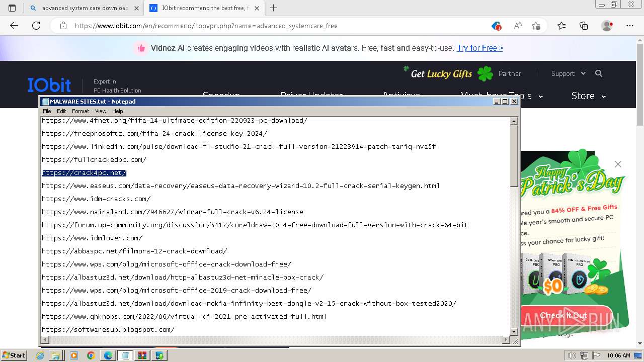Open Notepad Edit menu
Screen dimensions: 644x362
[x=61, y=111]
